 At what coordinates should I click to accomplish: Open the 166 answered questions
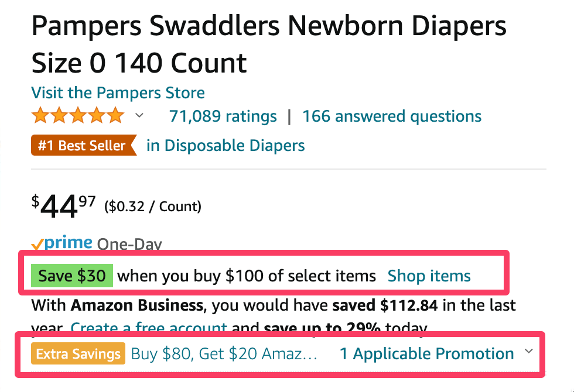[391, 116]
